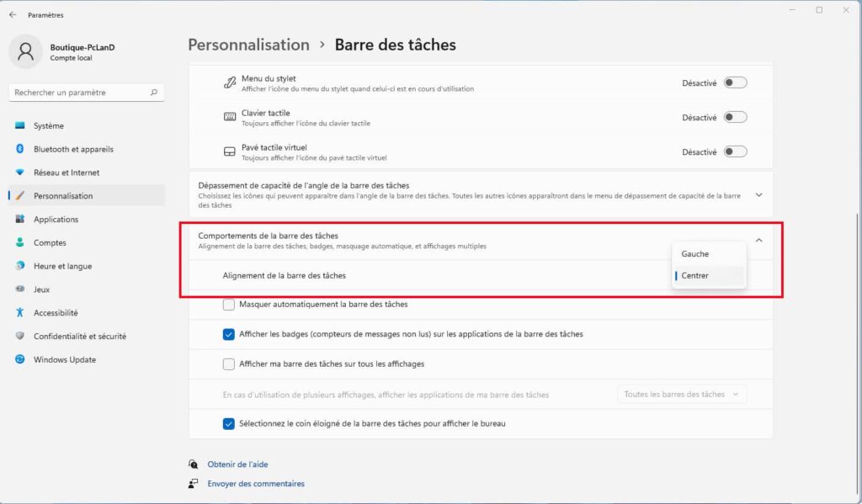
Task: Choose Centrer in the alignment menu
Action: coord(695,276)
